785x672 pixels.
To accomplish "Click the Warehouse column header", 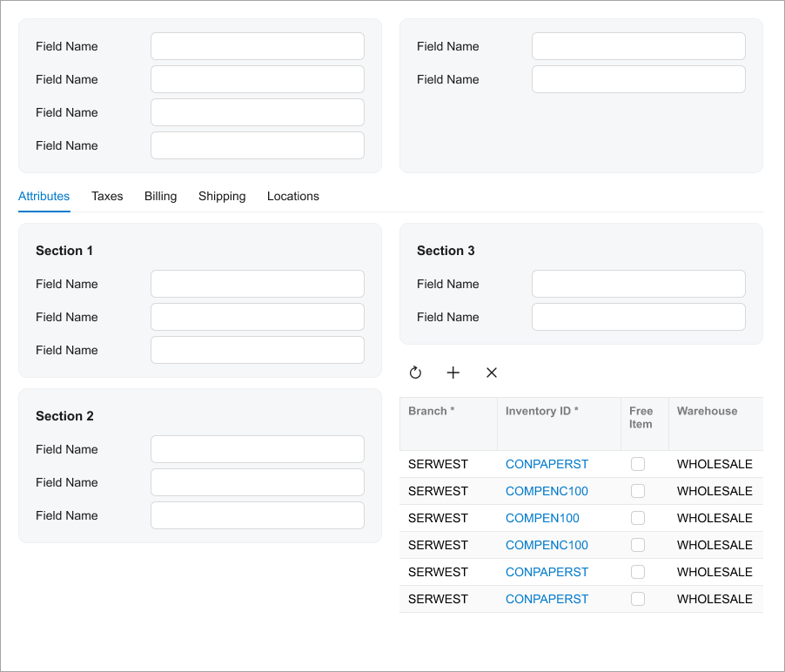I will [707, 411].
